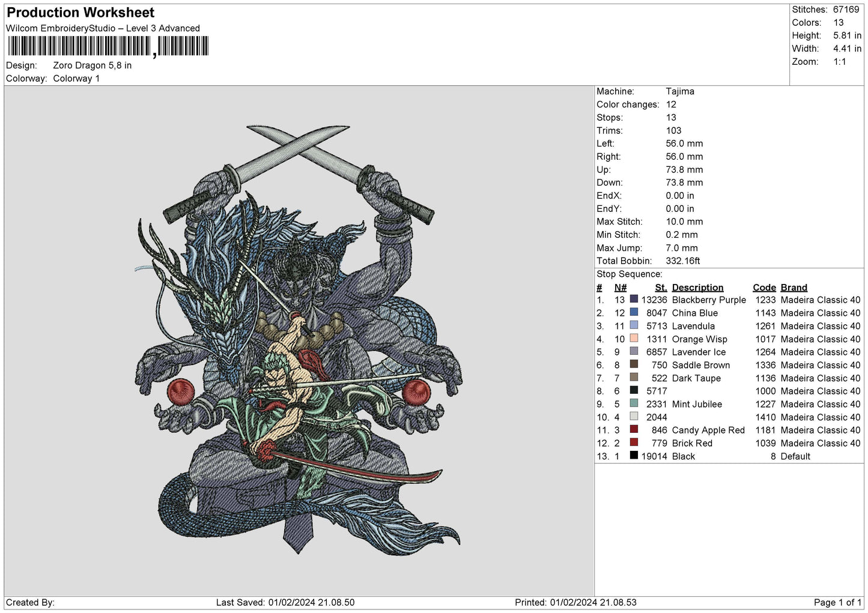Viewport: 868px width, 613px height.
Task: Click thread code "1261" in the Lavendula row
Action: click(x=765, y=327)
